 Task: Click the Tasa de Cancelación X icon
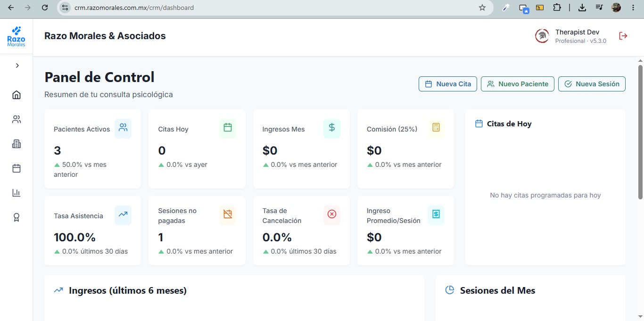point(332,214)
